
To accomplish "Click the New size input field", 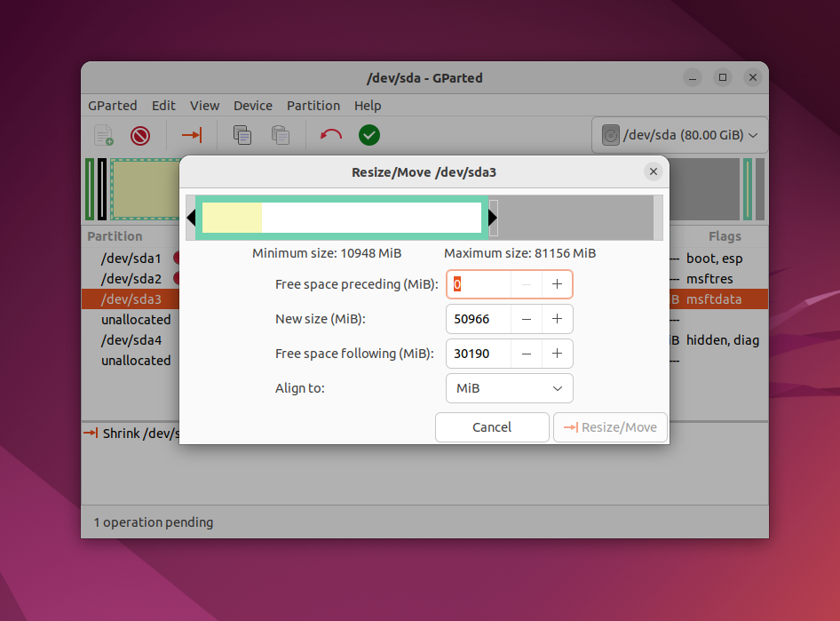I will pyautogui.click(x=479, y=319).
